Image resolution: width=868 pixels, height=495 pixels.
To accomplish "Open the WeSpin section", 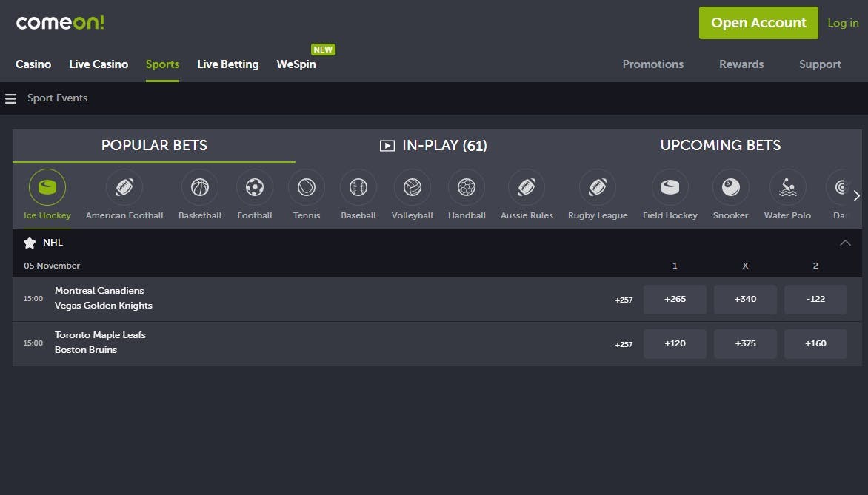I will pos(296,64).
